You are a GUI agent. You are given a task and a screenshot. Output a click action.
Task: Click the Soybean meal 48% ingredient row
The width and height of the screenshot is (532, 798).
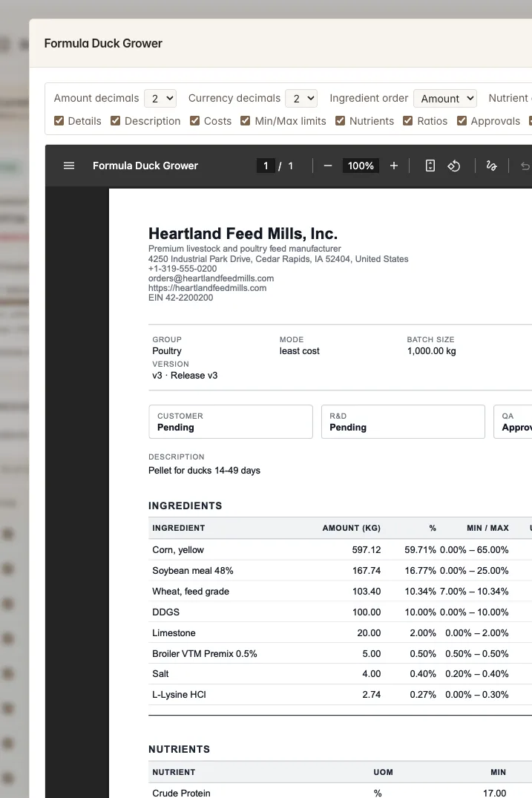tap(341, 571)
